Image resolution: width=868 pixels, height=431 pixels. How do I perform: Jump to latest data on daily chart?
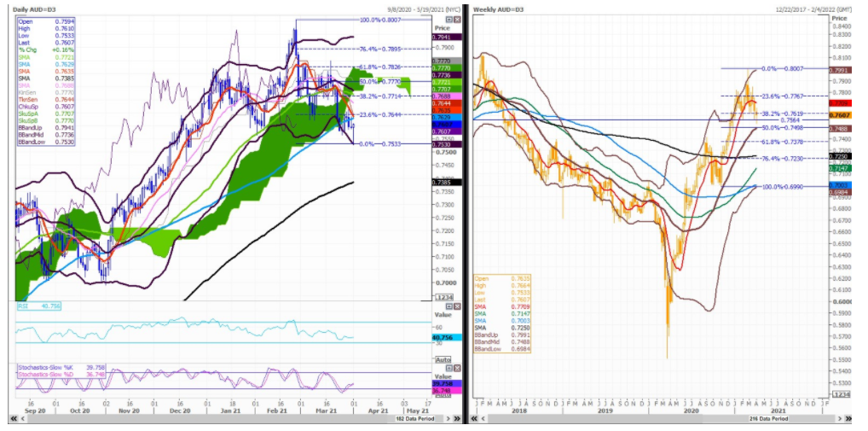[457, 418]
